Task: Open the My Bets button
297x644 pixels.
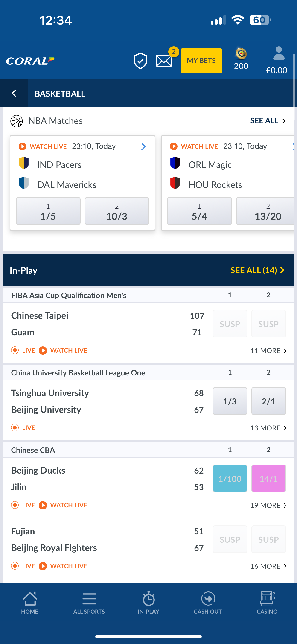Action: 201,61
